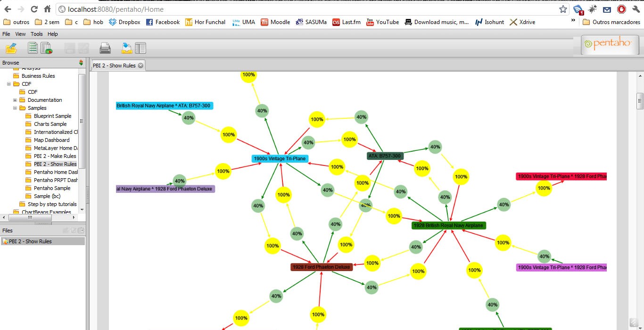Open the File menu
Screen dimensions: 644x330
click(6, 34)
